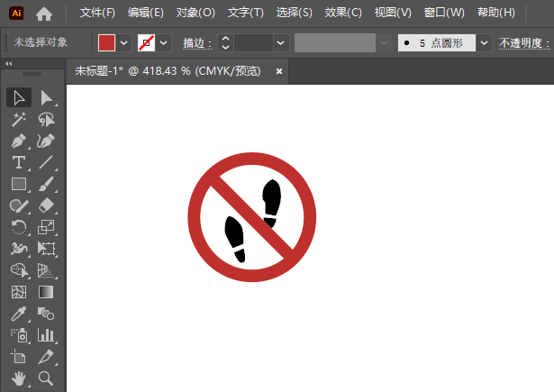554x392 pixels.
Task: Open the 窗口(W) menu
Action: [444, 13]
